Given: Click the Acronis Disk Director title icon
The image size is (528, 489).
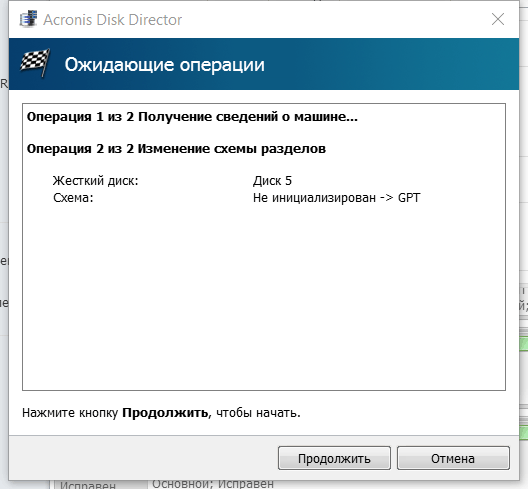Looking at the screenshot, I should pos(28,19).
